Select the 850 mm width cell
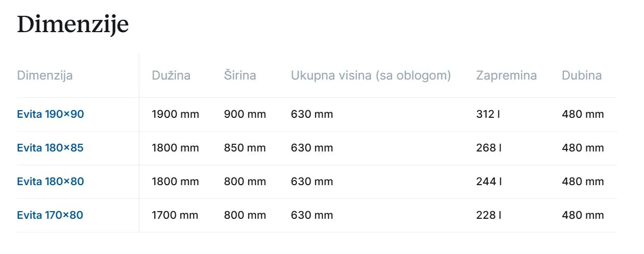Image resolution: width=644 pixels, height=254 pixels. (245, 148)
